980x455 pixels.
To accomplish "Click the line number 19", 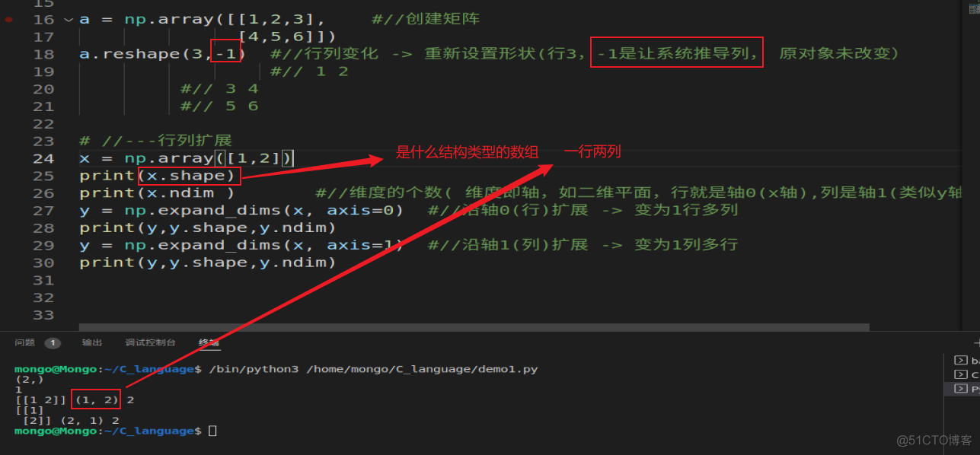I will click(x=44, y=72).
